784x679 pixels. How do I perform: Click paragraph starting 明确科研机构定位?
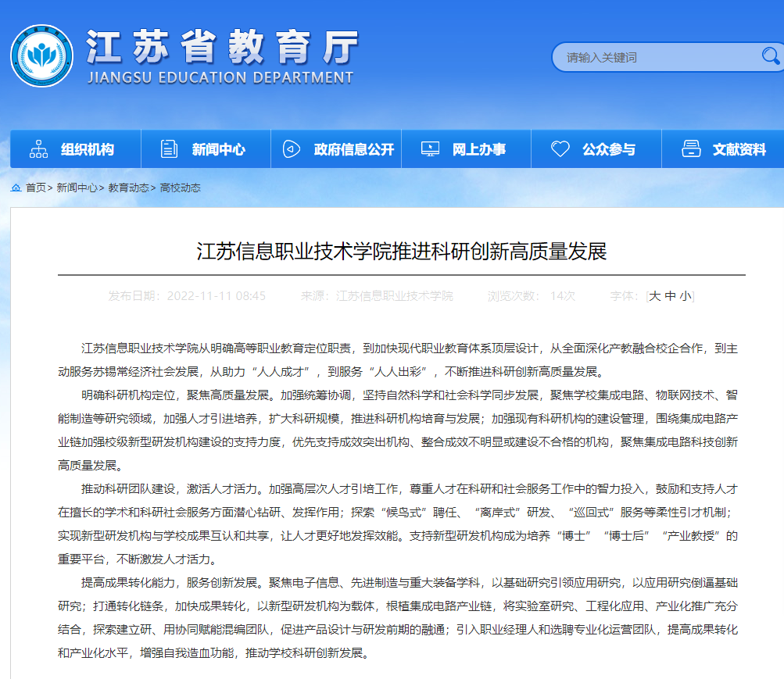point(398,431)
